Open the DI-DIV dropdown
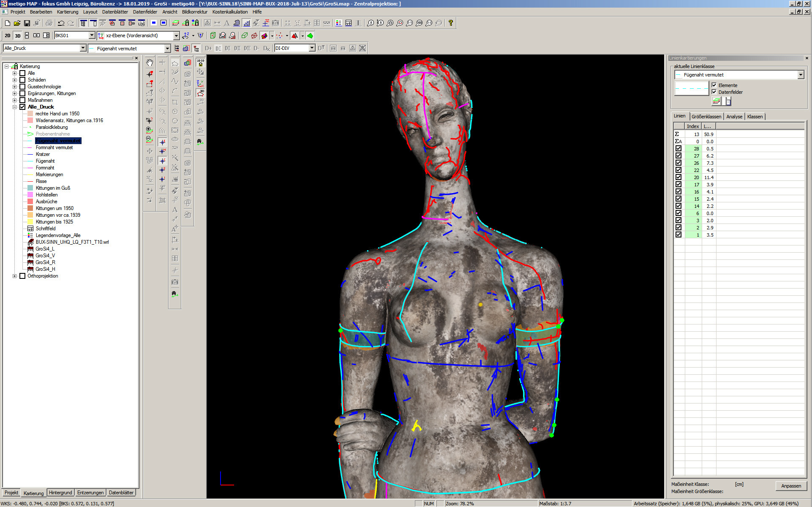The width and height of the screenshot is (812, 507). pyautogui.click(x=312, y=48)
